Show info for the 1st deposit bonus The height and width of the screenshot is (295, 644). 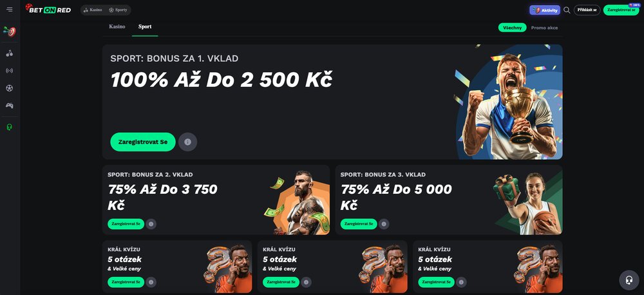coord(187,142)
